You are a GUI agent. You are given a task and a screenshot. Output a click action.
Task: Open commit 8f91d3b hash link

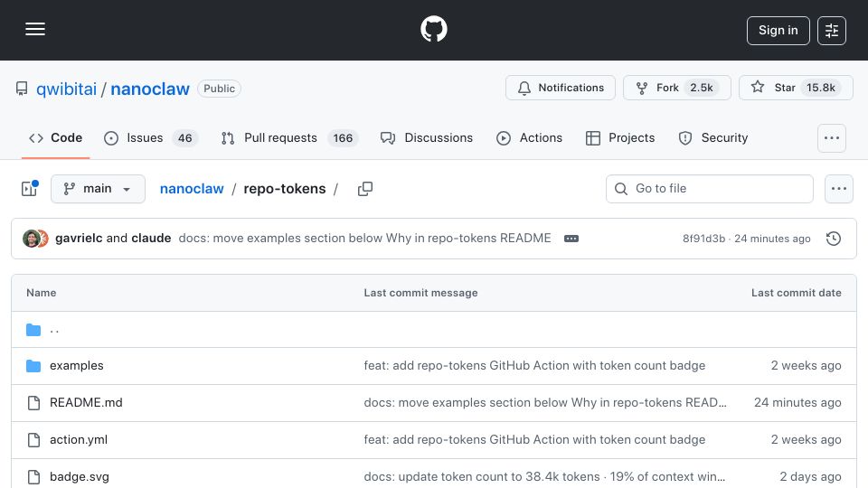pos(703,239)
